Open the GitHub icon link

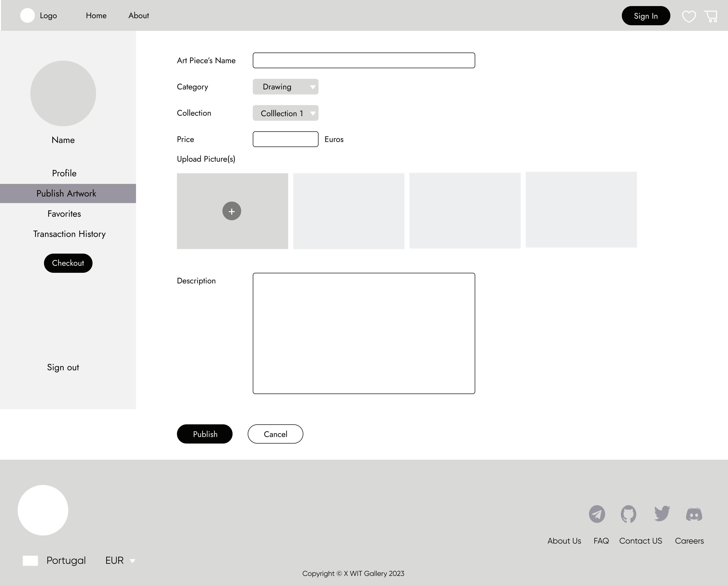click(628, 514)
